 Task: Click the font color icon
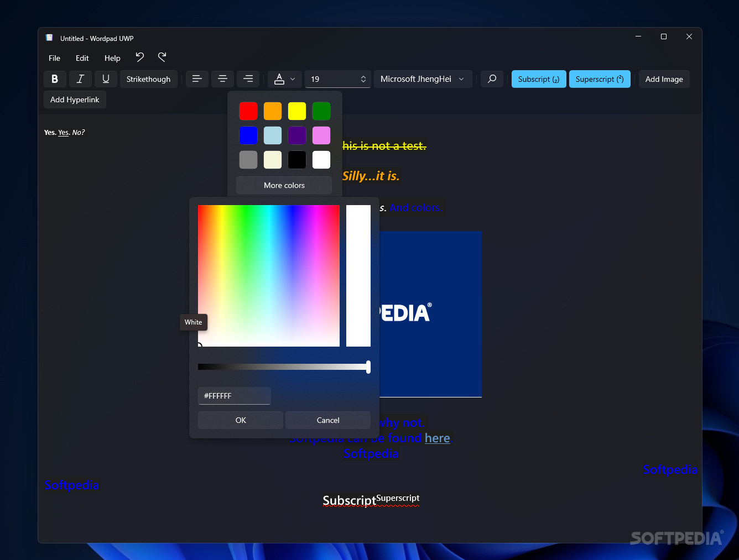279,79
